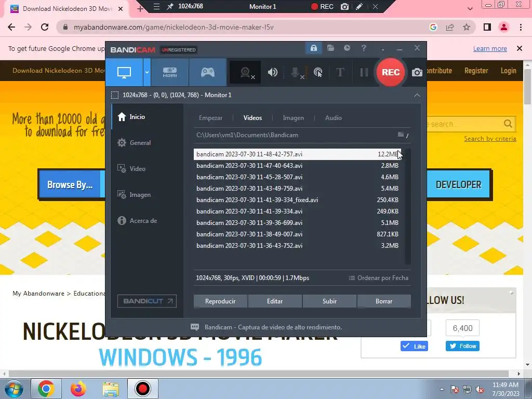532x399 pixels.
Task: Reload the Chrome page
Action: (45, 27)
